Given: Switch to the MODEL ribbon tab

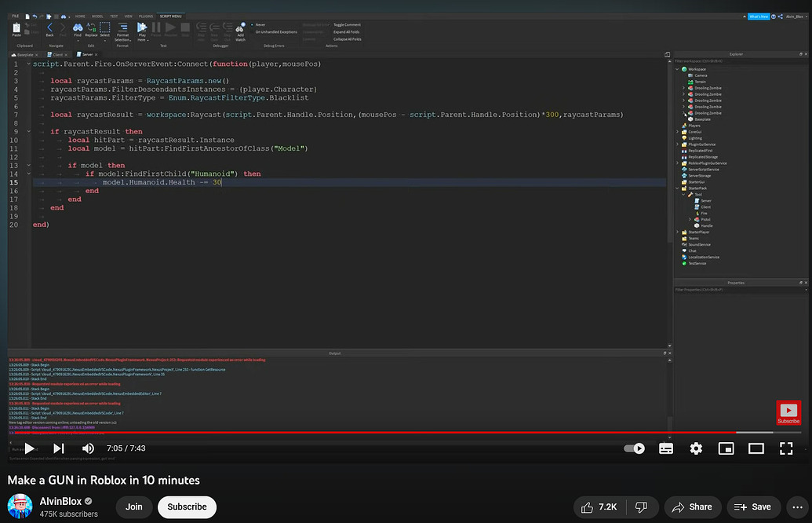Looking at the screenshot, I should coord(97,16).
